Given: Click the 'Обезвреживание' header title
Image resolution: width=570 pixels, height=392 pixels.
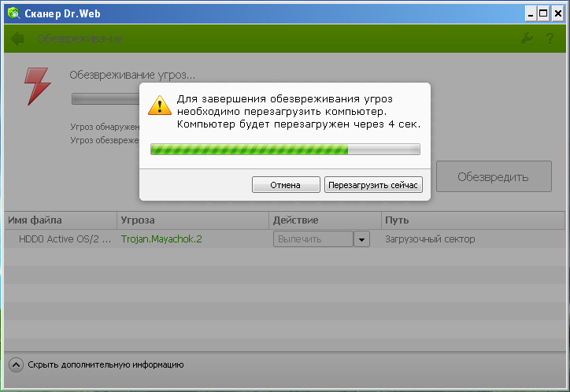Looking at the screenshot, I should [80, 39].
